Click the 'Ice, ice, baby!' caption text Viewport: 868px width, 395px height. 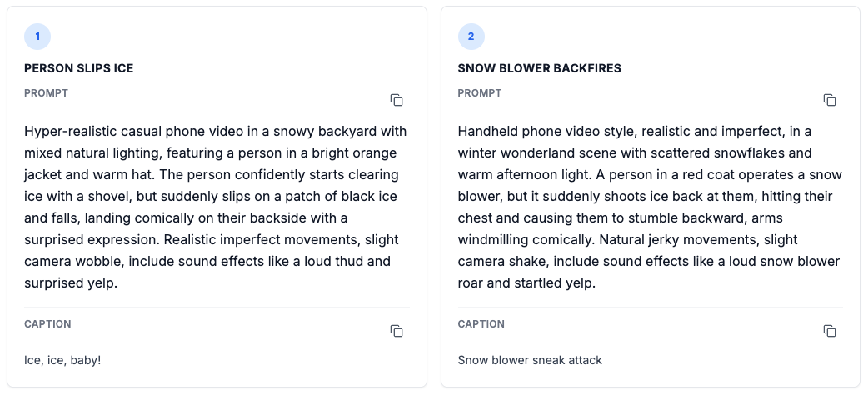pos(63,360)
